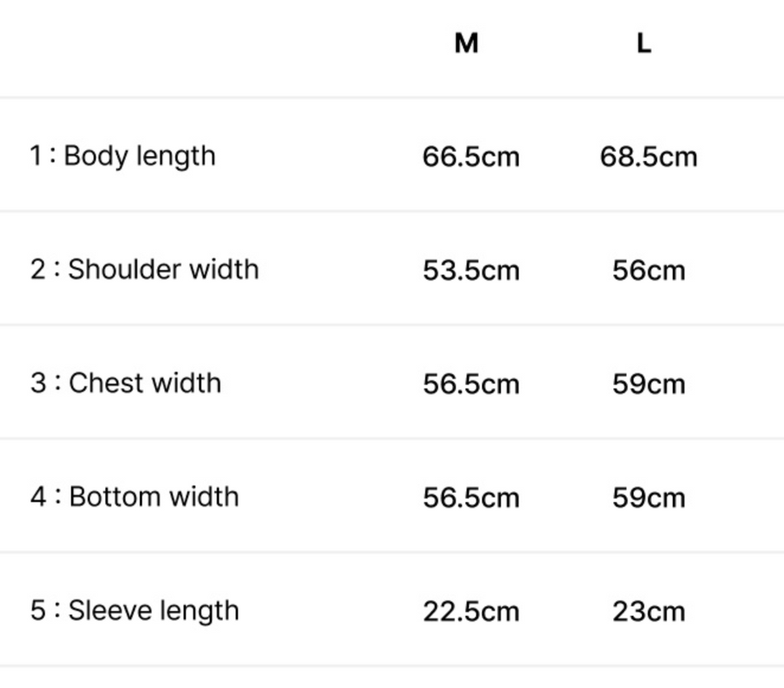This screenshot has height=688, width=784.
Task: Click M size bottom width 56.5cm
Action: (x=471, y=498)
